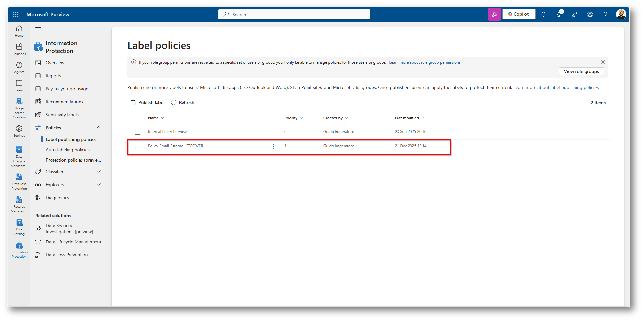Select Information Protection in left rail
The image size is (644, 321).
pyautogui.click(x=19, y=250)
